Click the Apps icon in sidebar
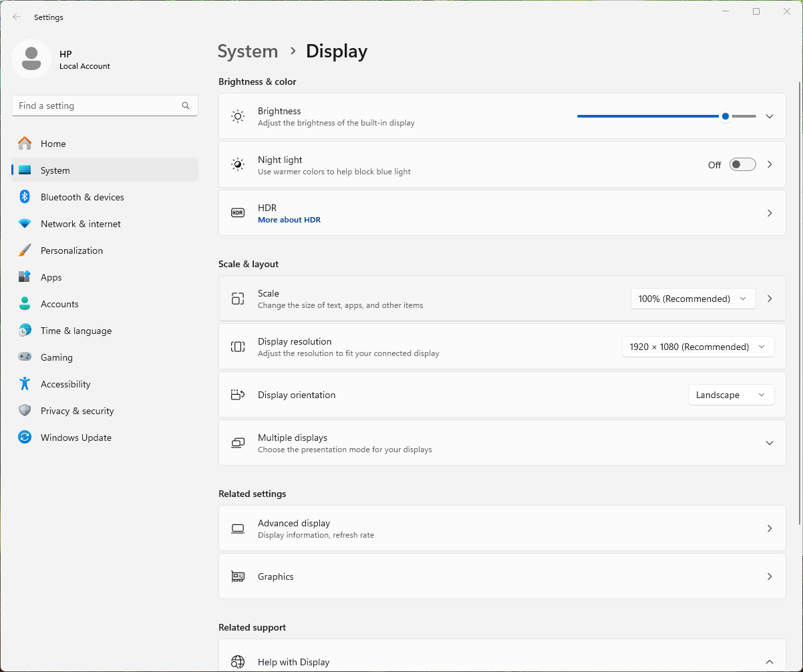The height and width of the screenshot is (672, 803). 25,277
